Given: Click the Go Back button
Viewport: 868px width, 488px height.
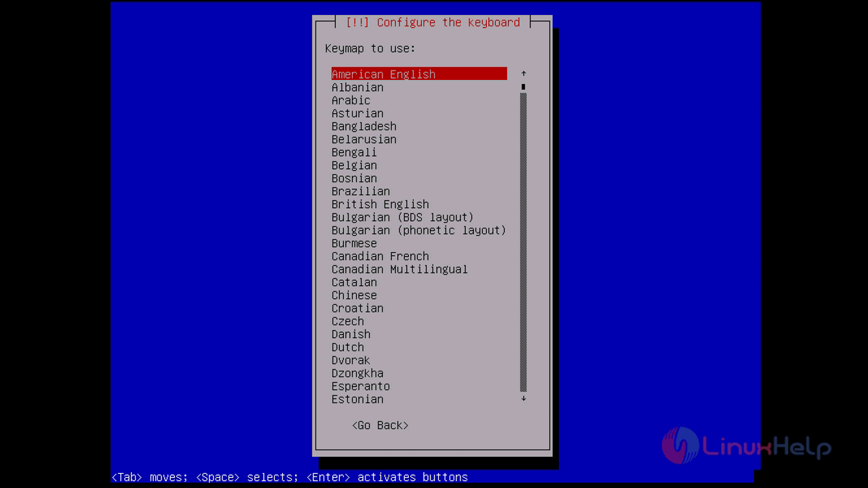Looking at the screenshot, I should (380, 426).
